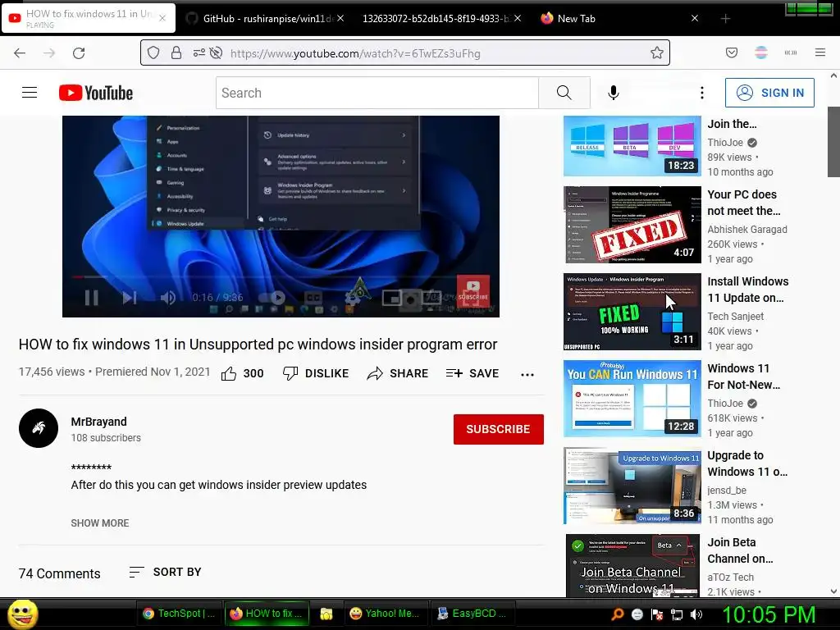Subscribe to the MrBrayand channel
The width and height of the screenshot is (840, 630).
click(x=498, y=429)
